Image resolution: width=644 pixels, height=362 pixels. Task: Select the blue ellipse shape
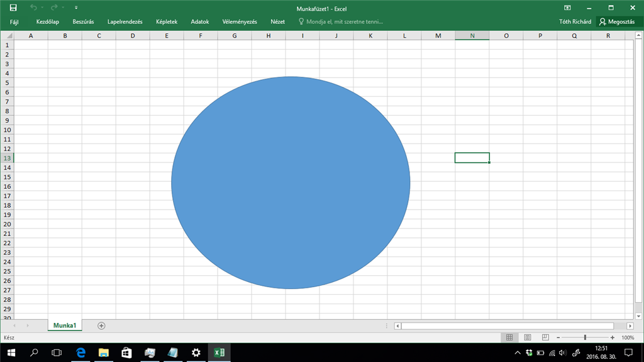(x=291, y=183)
